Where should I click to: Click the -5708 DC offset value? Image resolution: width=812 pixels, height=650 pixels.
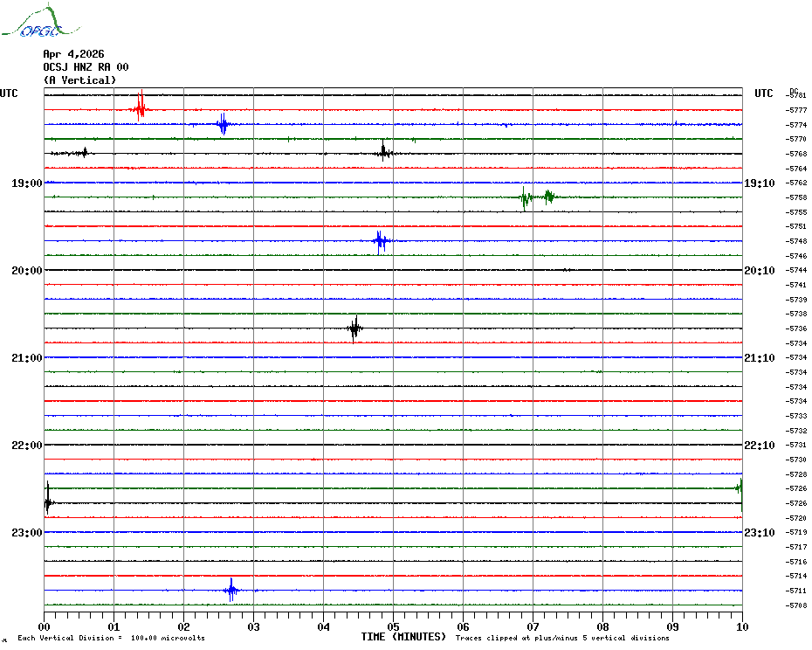tap(795, 605)
